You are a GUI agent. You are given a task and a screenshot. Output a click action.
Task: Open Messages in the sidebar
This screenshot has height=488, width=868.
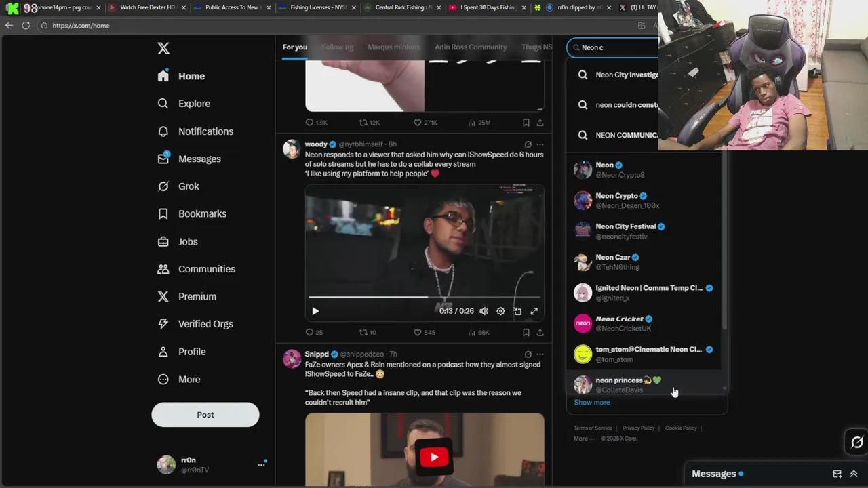click(x=189, y=159)
